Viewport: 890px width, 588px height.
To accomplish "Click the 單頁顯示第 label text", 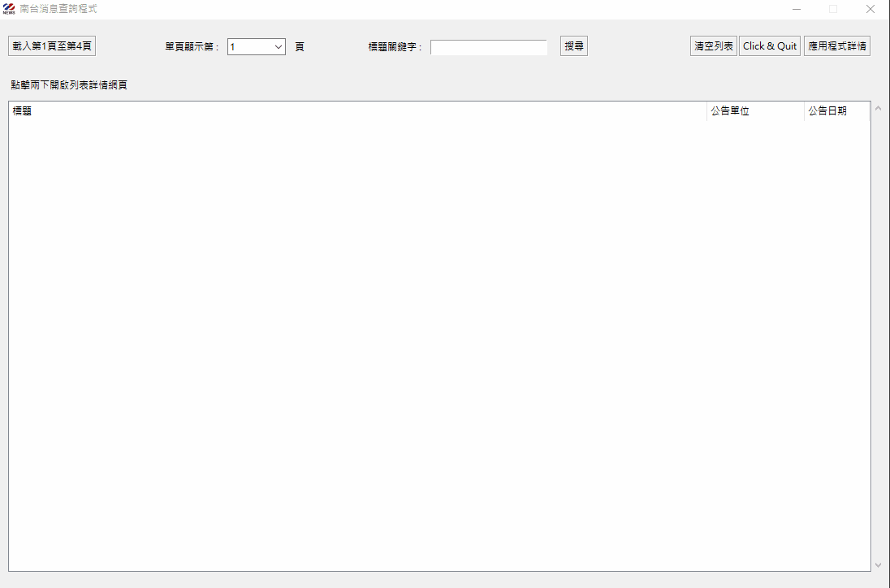I will (x=192, y=47).
